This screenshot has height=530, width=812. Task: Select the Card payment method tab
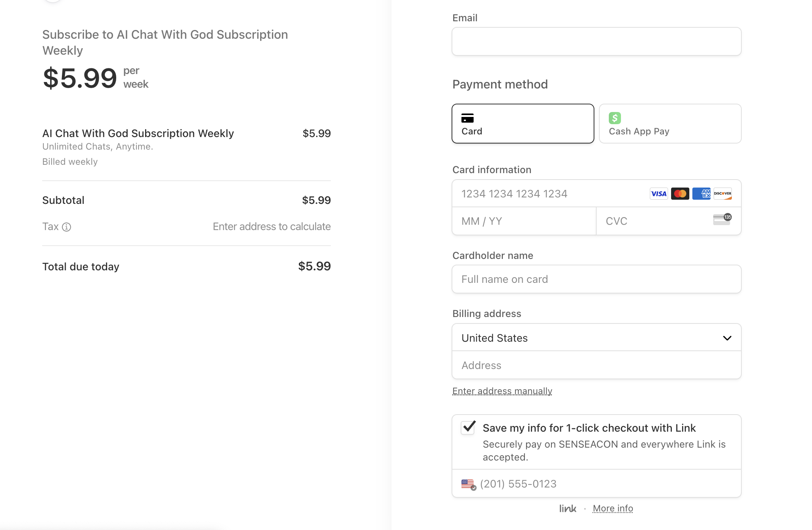[x=523, y=124]
